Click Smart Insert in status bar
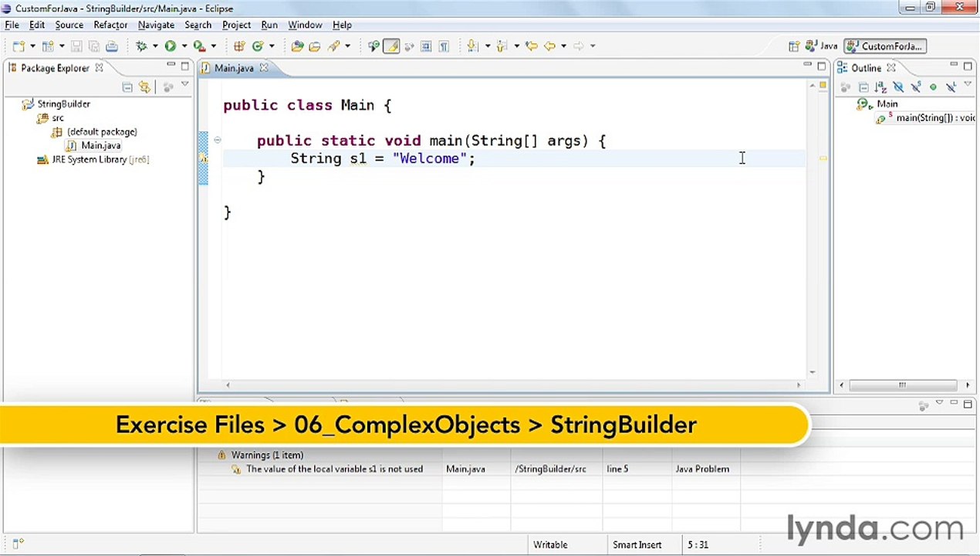This screenshot has height=556, width=980. [637, 544]
